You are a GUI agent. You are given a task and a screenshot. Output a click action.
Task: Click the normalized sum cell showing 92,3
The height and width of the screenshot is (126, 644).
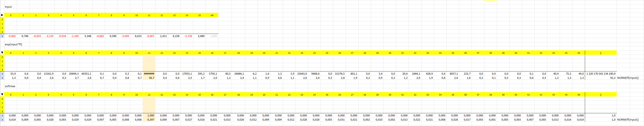coord(613,78)
